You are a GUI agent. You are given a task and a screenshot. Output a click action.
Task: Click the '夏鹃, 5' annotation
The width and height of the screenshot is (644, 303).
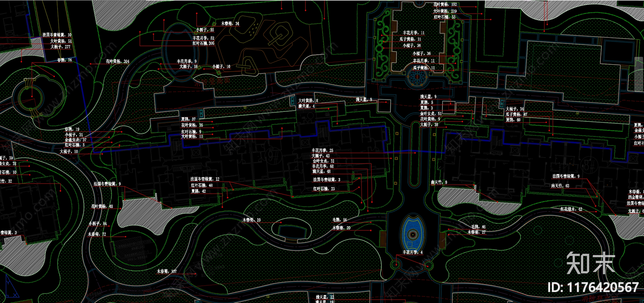(x=427, y=102)
